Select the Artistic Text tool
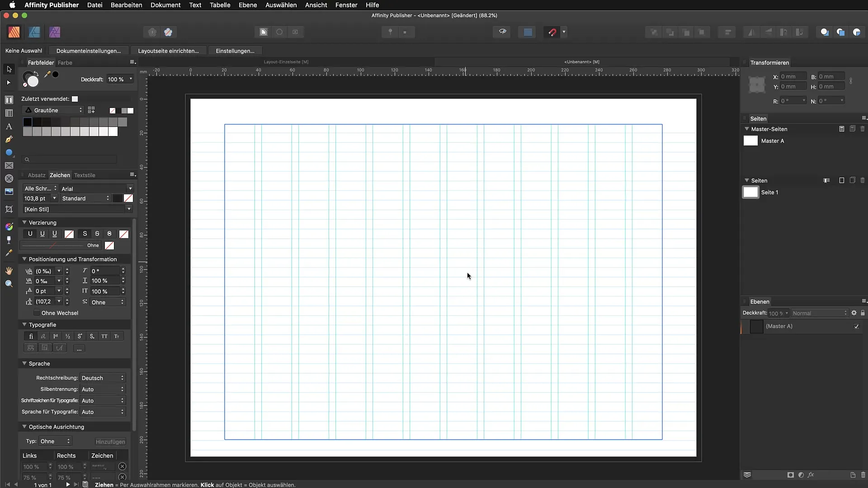The image size is (868, 488). [9, 127]
